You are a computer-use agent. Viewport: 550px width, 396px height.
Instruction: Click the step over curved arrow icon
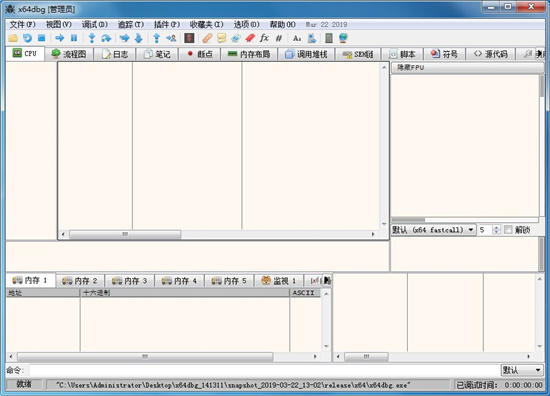point(106,38)
